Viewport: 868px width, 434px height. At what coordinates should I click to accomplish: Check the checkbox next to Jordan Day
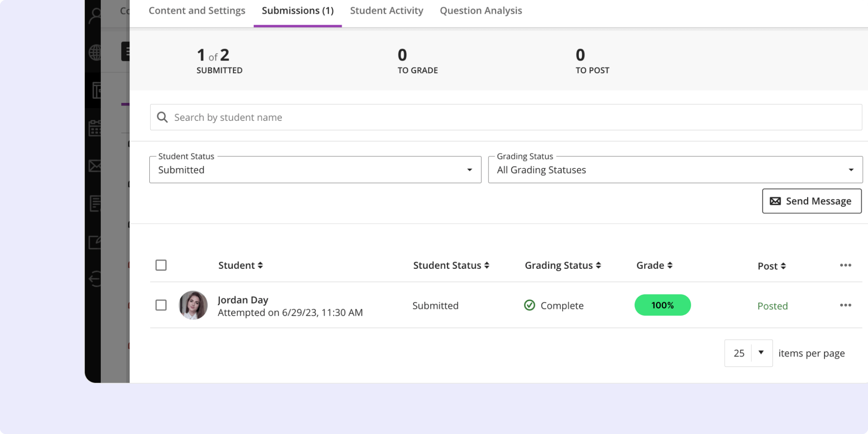pos(161,305)
